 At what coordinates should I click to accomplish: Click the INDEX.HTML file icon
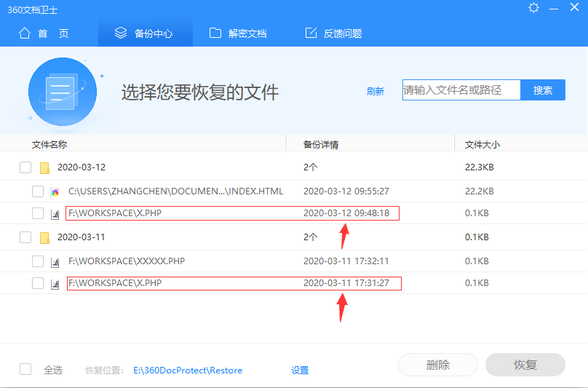point(55,191)
